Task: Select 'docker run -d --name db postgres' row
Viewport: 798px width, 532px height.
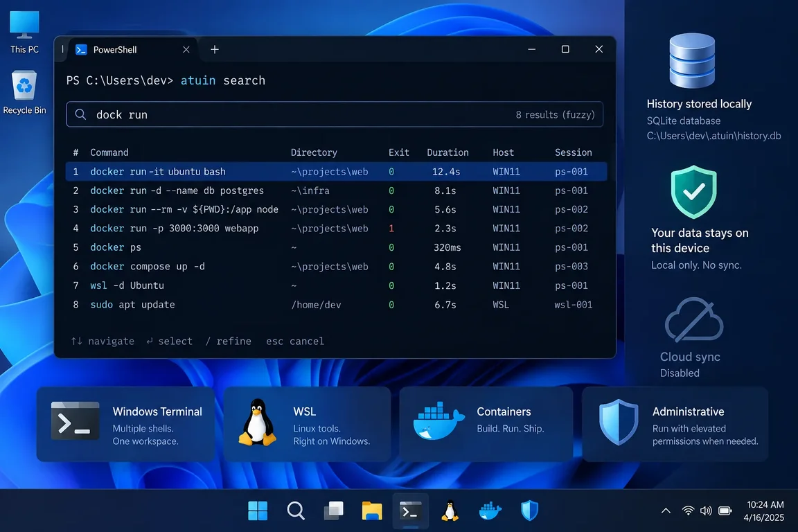Action: coord(336,190)
